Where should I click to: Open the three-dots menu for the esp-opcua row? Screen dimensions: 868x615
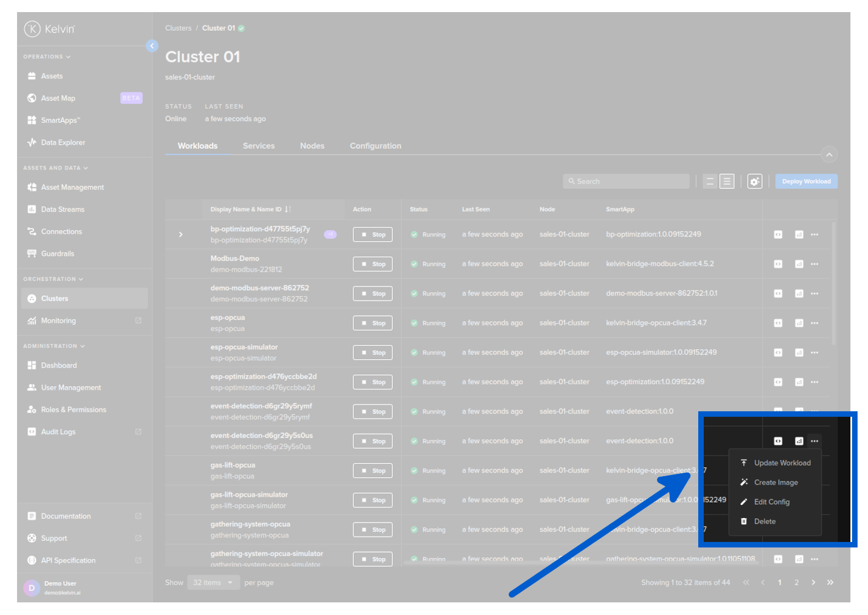pyautogui.click(x=814, y=323)
